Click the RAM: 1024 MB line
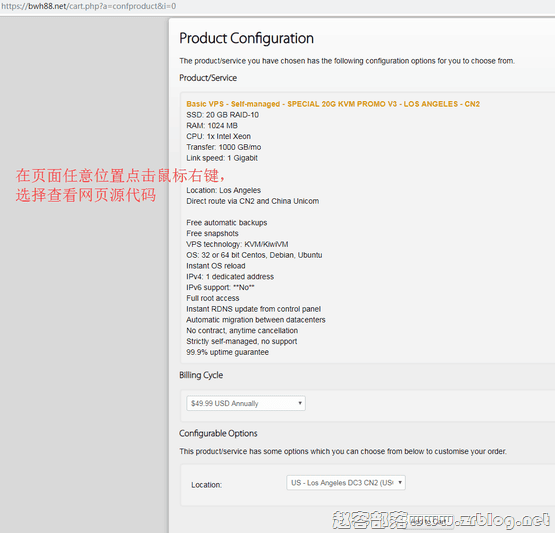Image resolution: width=555 pixels, height=533 pixels. tap(212, 126)
